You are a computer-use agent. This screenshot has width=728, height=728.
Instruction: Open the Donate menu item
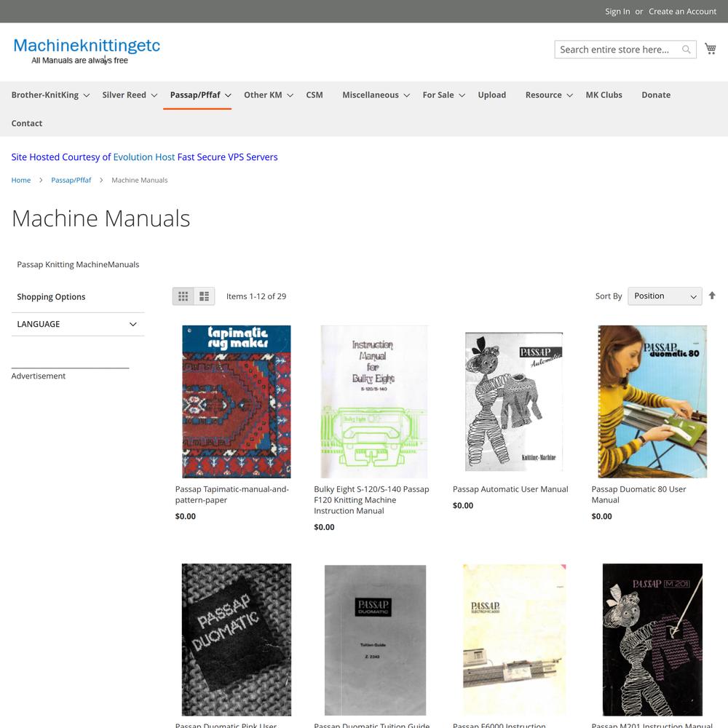pos(656,95)
